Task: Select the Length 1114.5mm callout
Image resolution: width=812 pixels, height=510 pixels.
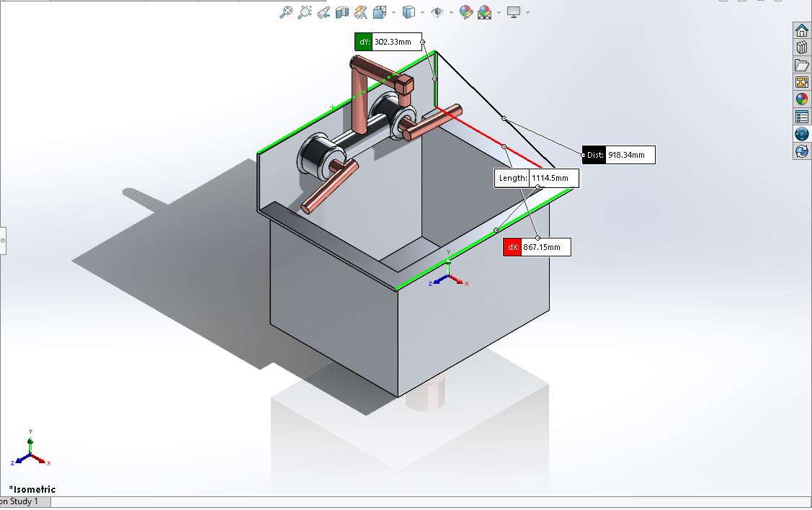Action: (537, 178)
